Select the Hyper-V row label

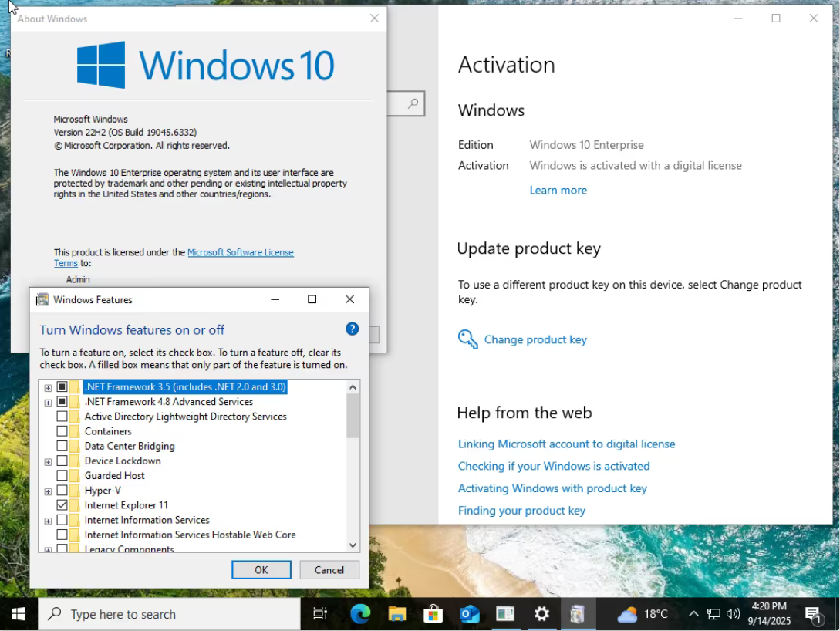[103, 491]
